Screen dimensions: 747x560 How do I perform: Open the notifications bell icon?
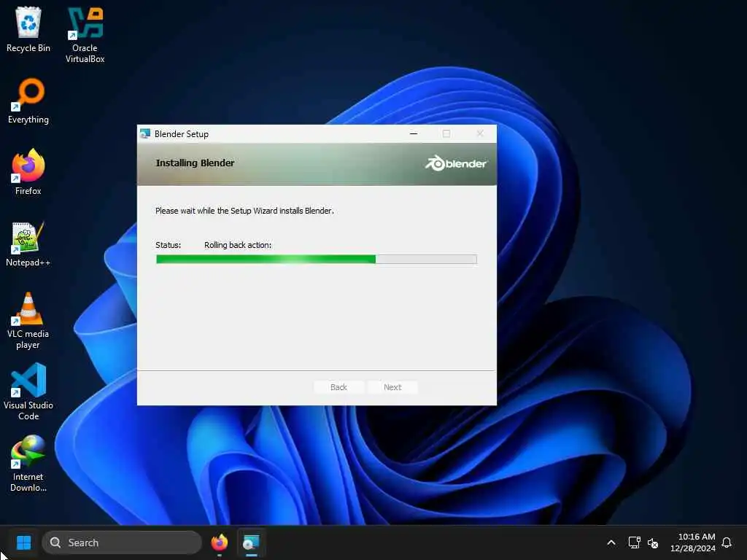(x=727, y=542)
